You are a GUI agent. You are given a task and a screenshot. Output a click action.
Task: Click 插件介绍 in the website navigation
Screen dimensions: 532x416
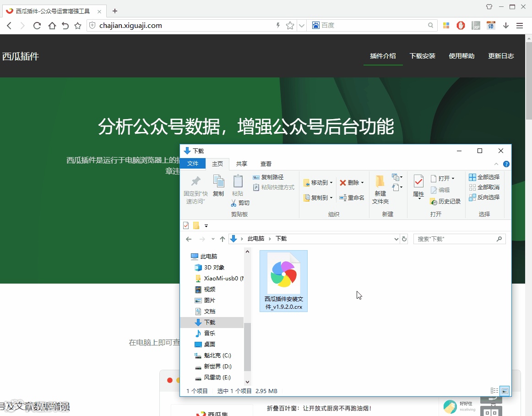(383, 56)
